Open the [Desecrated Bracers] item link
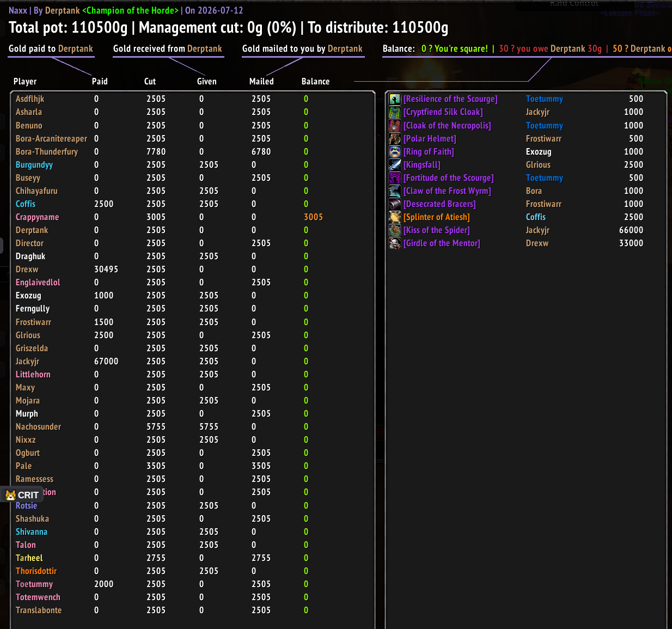 click(439, 204)
